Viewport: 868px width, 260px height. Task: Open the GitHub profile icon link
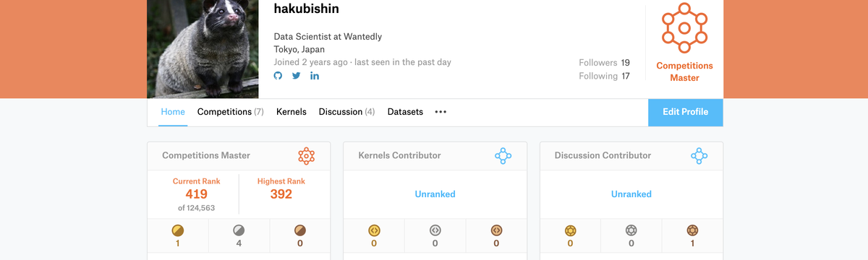click(278, 77)
